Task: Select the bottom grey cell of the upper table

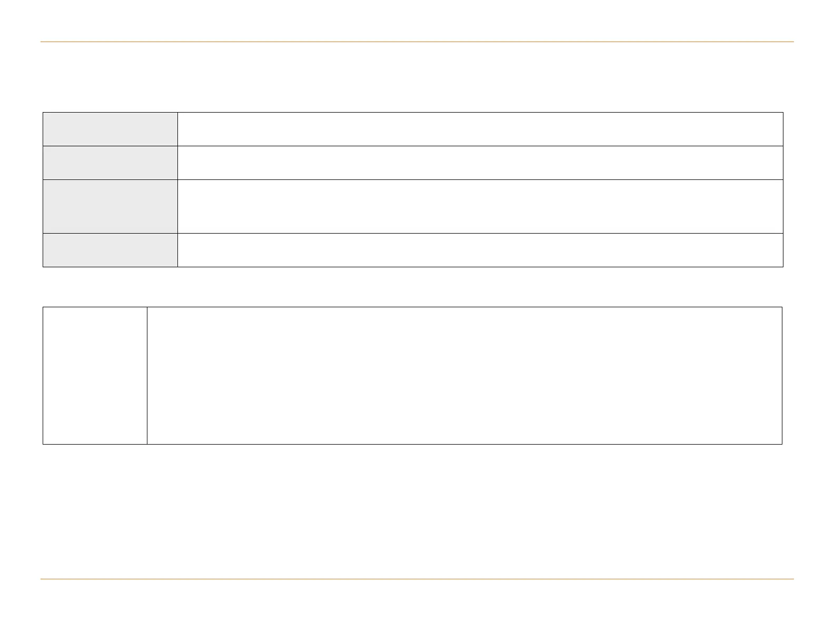Action: coord(110,250)
